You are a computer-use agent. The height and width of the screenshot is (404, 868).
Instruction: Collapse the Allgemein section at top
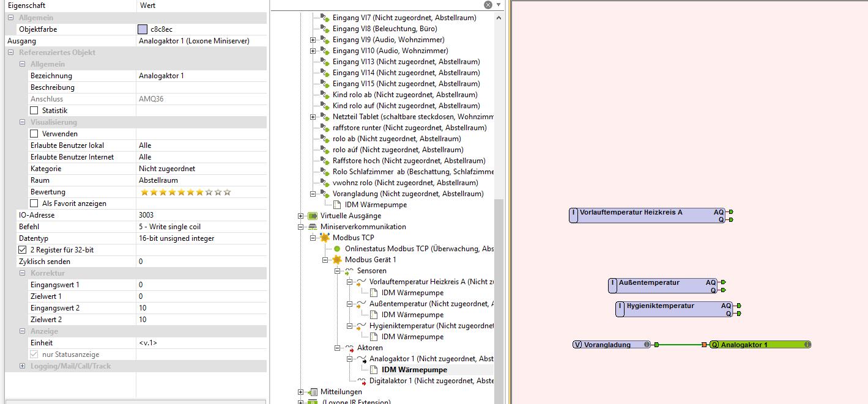[11, 18]
